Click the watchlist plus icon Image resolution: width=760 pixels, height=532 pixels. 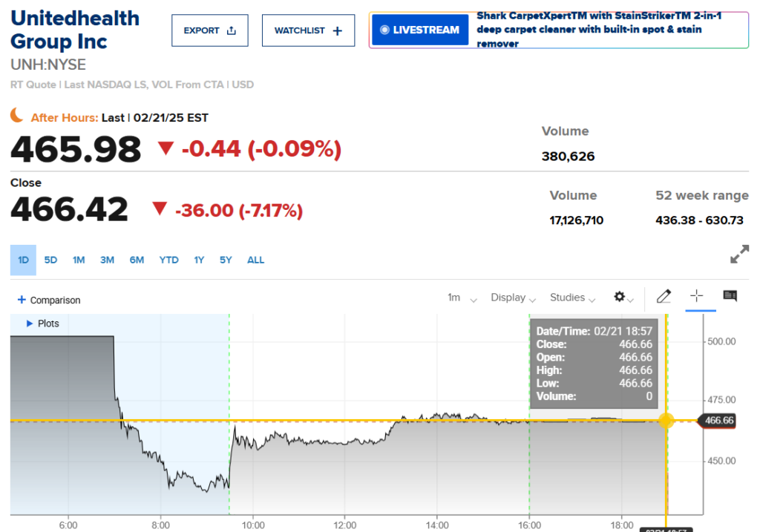pyautogui.click(x=338, y=30)
